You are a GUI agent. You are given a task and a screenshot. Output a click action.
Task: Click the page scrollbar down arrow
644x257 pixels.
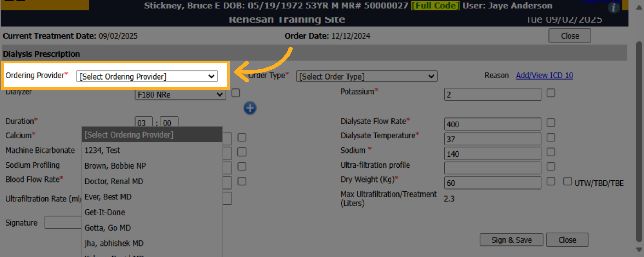point(639,250)
